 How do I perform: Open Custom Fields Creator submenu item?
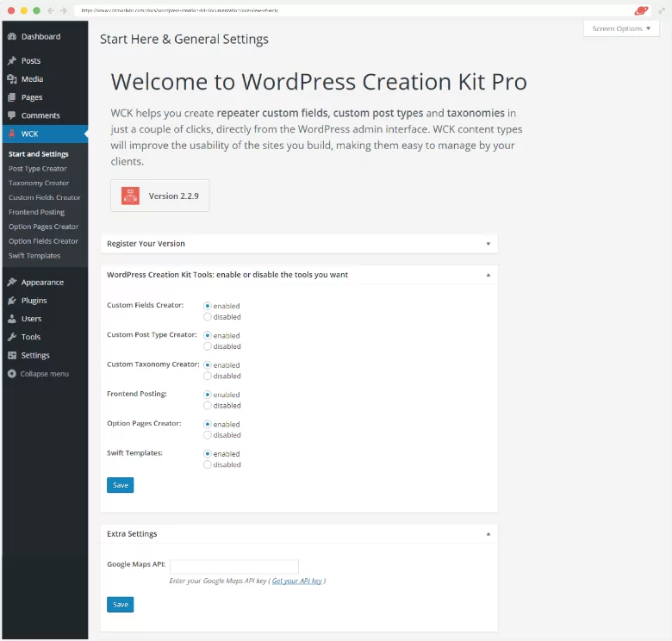[x=45, y=197]
